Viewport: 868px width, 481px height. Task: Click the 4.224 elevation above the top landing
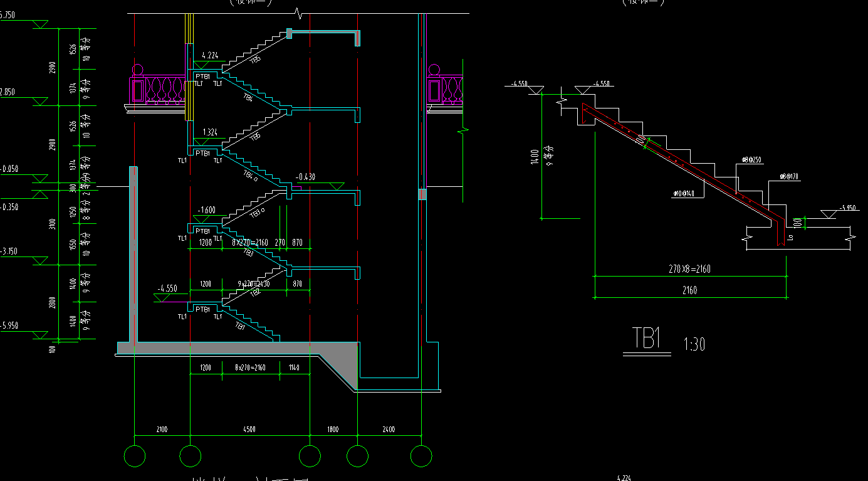tap(209, 55)
